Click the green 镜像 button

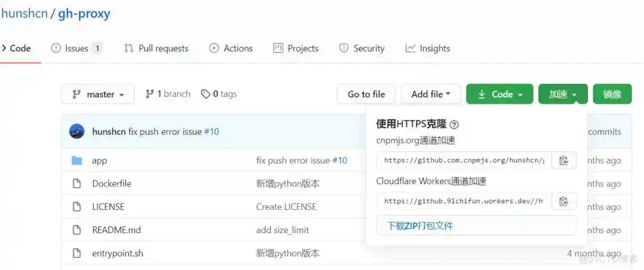[612, 94]
